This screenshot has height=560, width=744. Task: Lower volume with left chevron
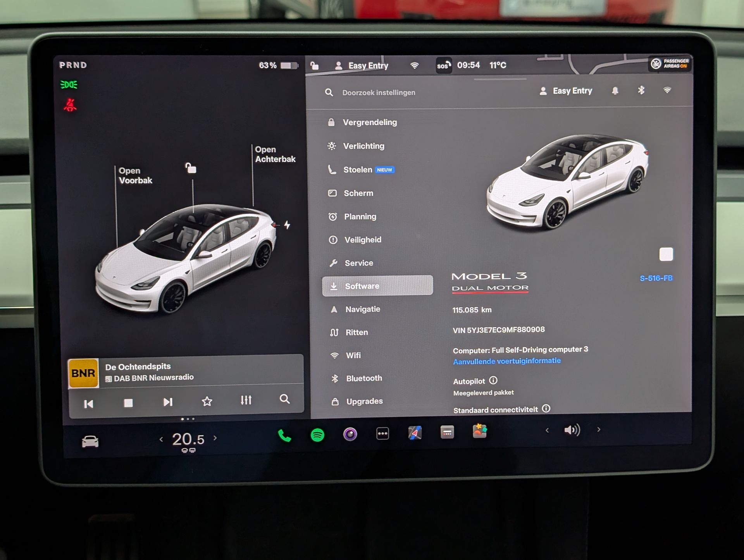point(547,430)
